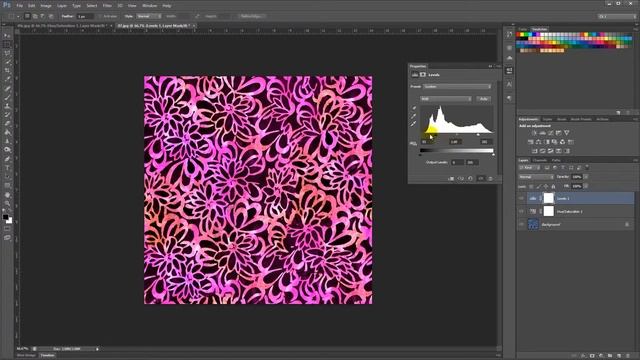
Task: Select the Horizontal Type tool
Action: [7, 168]
